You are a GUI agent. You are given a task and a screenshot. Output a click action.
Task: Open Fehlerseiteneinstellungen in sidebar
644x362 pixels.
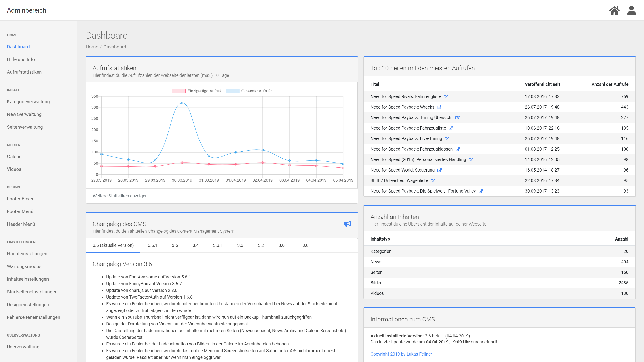click(34, 318)
